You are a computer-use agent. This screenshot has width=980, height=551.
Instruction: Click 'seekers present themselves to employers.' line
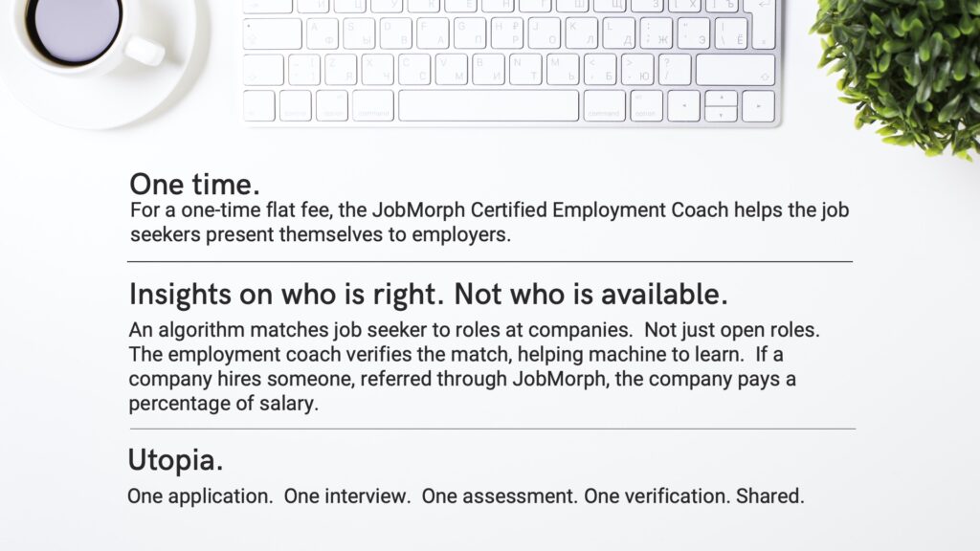[x=321, y=235]
